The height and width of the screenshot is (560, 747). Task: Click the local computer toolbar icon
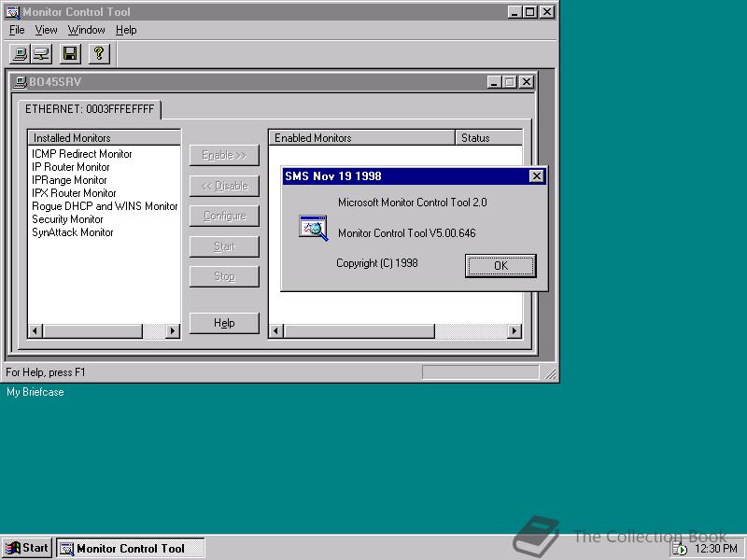tap(21, 54)
